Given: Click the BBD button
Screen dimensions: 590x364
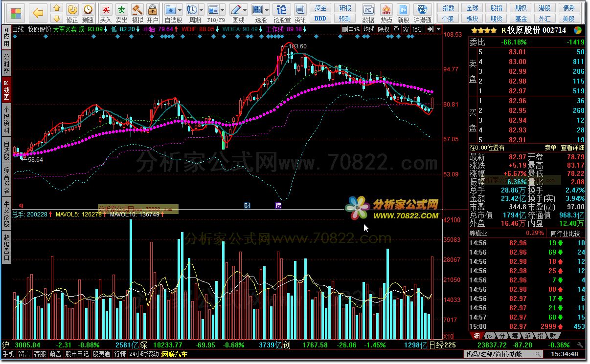Looking at the screenshot, I should pyautogui.click(x=320, y=19).
